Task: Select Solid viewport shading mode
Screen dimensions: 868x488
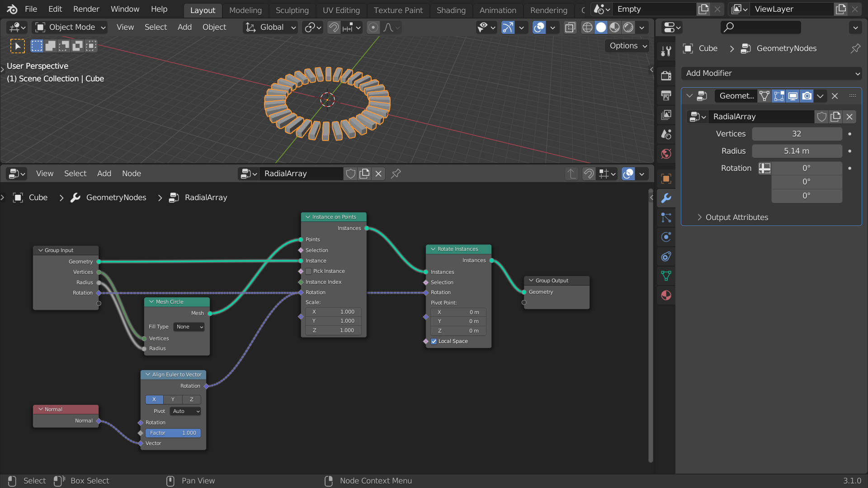Action: (601, 28)
